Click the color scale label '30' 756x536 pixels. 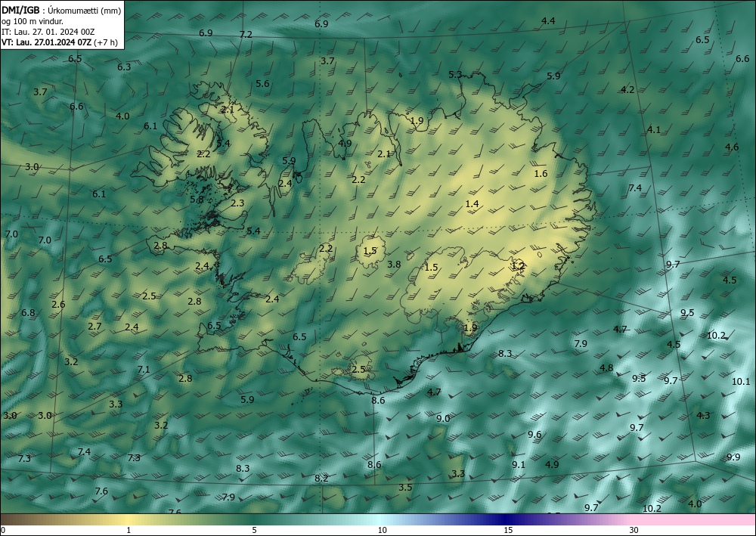coord(634,530)
